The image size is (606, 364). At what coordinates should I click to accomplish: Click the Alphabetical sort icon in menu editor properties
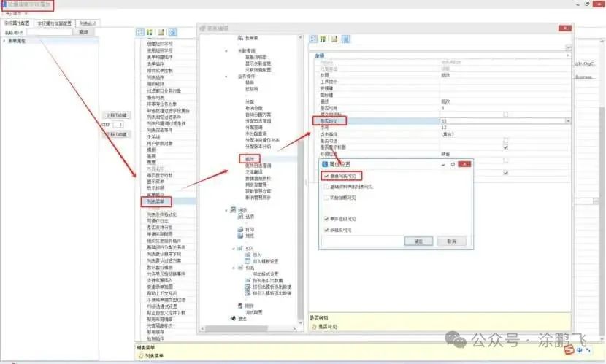323,39
